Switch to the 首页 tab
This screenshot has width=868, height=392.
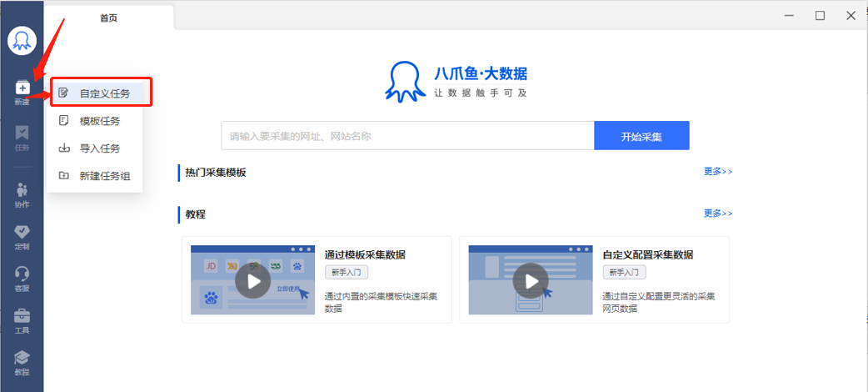click(x=108, y=18)
